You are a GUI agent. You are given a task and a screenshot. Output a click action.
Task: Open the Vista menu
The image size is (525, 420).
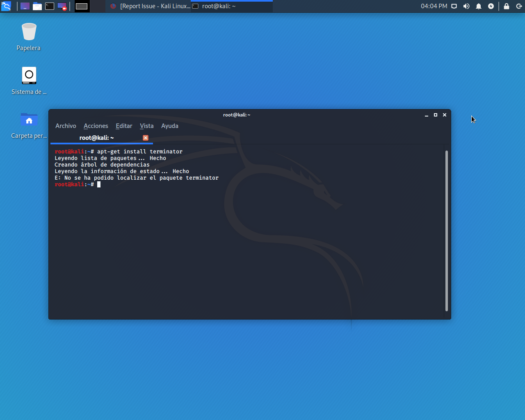(146, 126)
